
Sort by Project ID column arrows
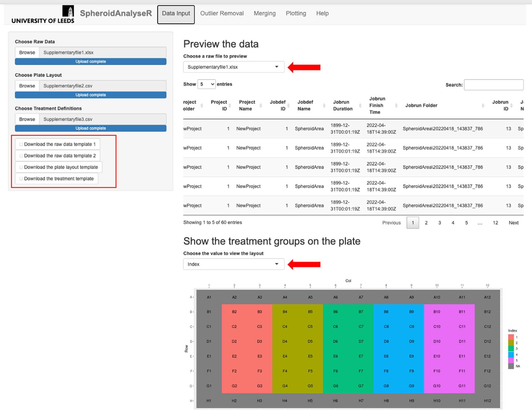click(x=230, y=106)
